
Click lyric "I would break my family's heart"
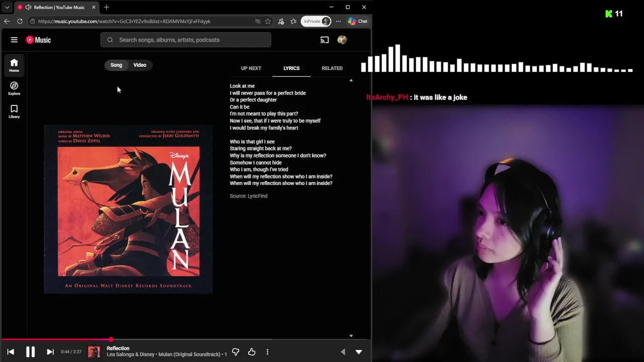pos(264,128)
